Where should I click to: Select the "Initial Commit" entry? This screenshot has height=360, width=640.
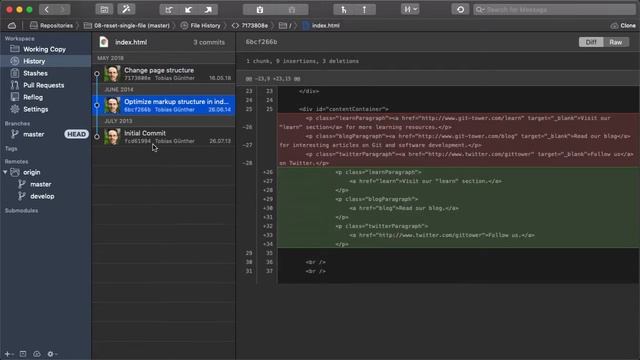(164, 137)
